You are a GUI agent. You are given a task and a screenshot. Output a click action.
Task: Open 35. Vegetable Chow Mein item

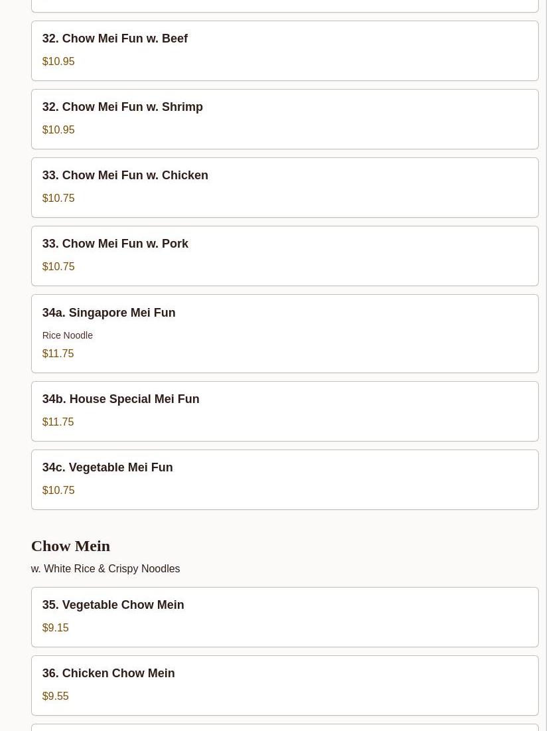point(285,617)
